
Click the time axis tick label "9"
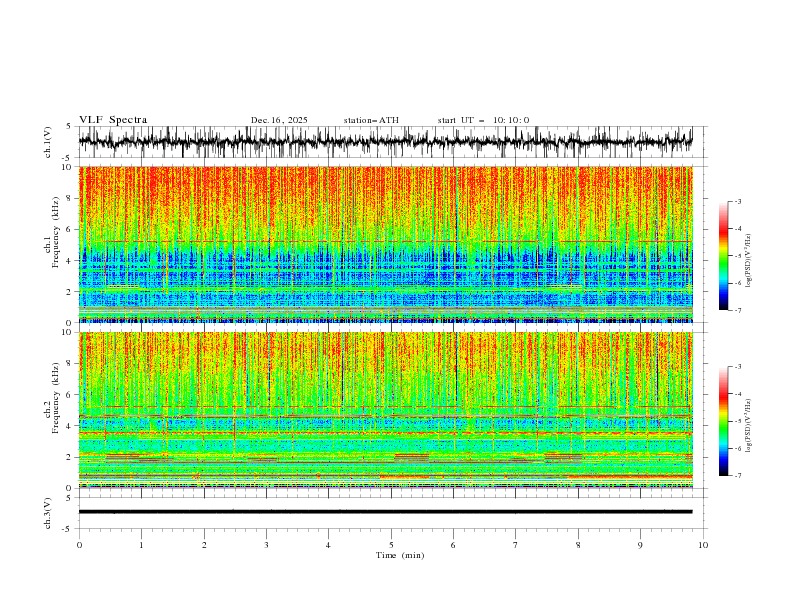point(640,545)
